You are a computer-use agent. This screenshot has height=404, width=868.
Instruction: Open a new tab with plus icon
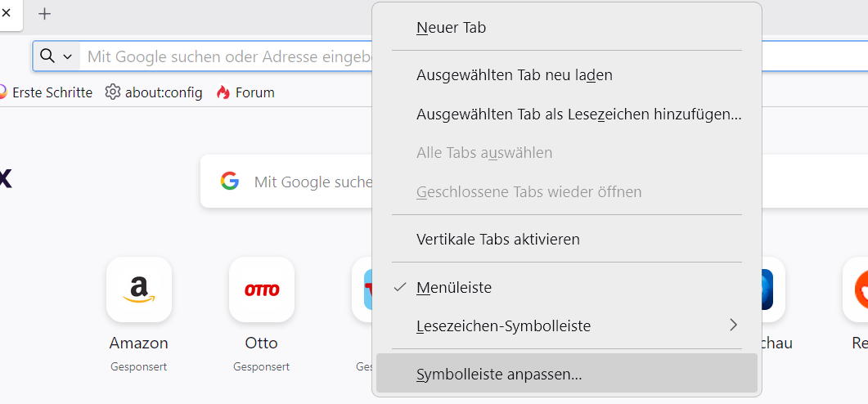(45, 13)
